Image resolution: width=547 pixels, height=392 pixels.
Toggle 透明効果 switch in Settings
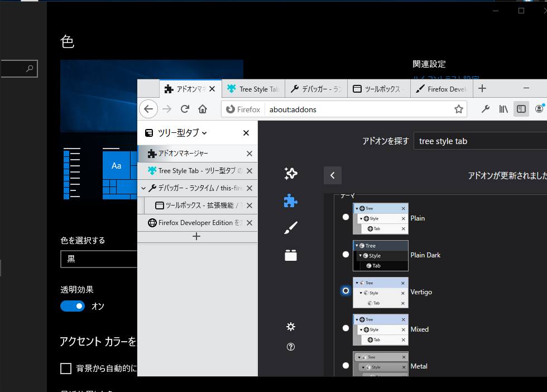(x=73, y=306)
